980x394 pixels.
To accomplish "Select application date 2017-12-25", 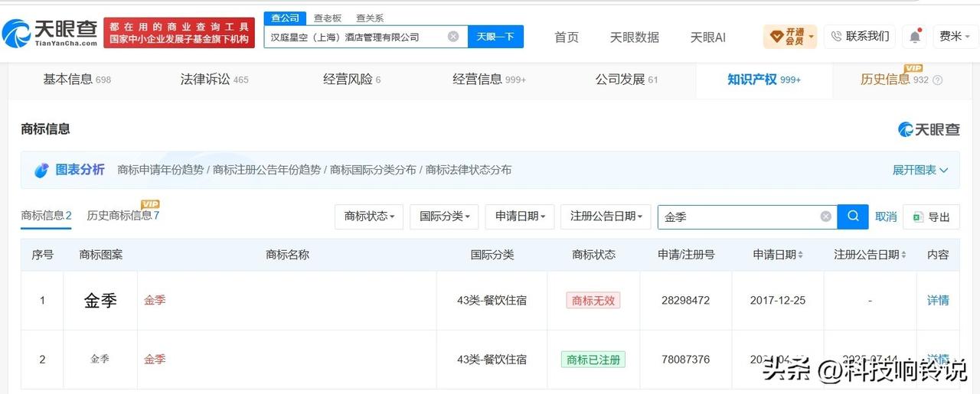I will [x=778, y=301].
